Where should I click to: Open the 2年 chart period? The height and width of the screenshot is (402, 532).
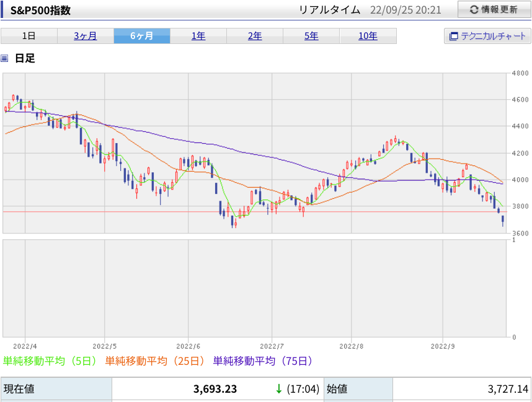pyautogui.click(x=255, y=36)
